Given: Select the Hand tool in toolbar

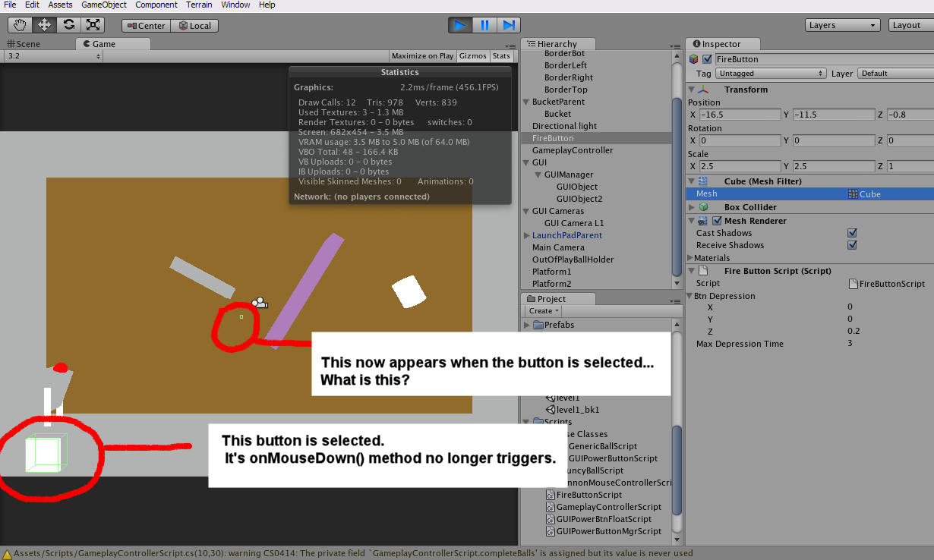Looking at the screenshot, I should point(20,25).
